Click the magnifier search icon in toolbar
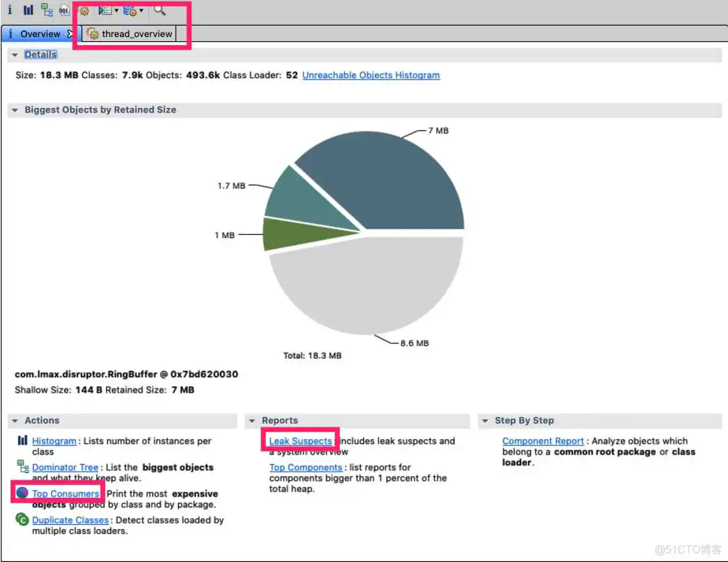Image resolution: width=728 pixels, height=562 pixels. (160, 10)
